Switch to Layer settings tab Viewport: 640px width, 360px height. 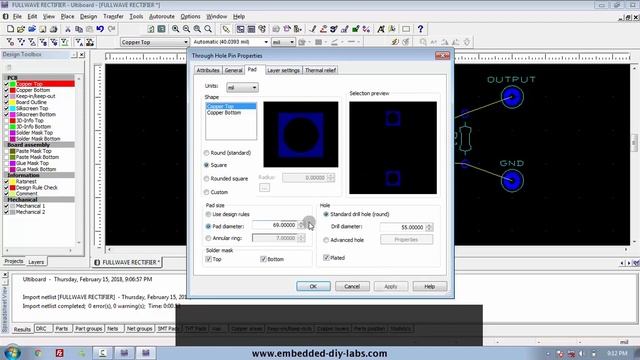click(283, 71)
